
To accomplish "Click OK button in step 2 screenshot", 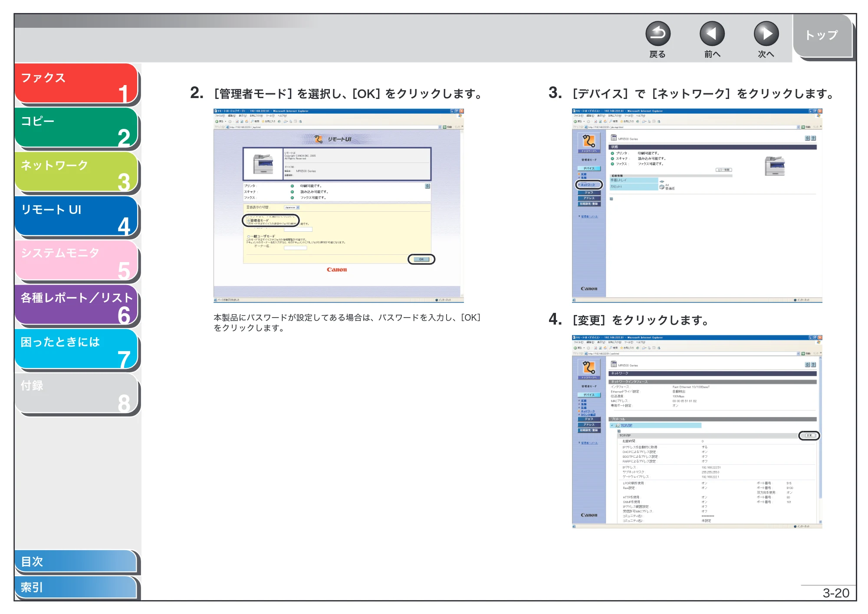I will pos(421,259).
